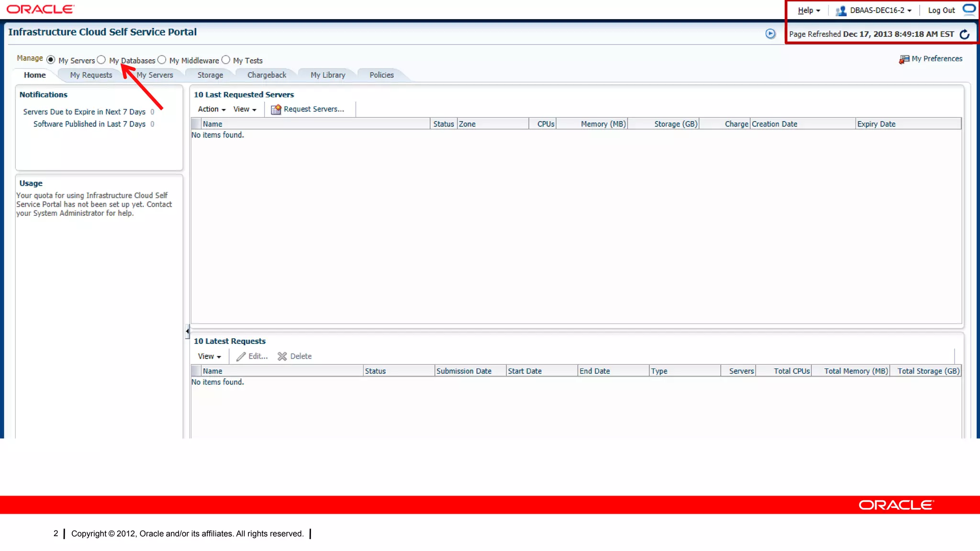The image size is (980, 551).
Task: Sort by Storage (GB) column header
Action: [663, 124]
